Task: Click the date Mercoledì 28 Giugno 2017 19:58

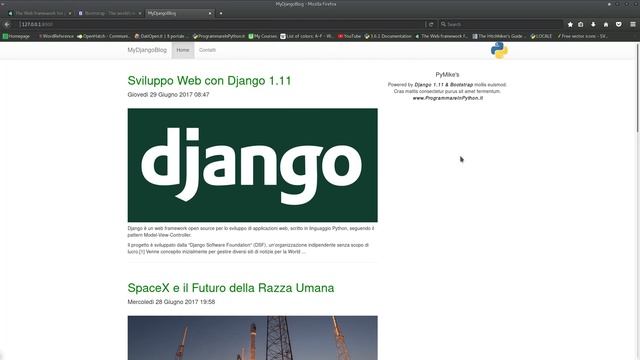Action: (171, 302)
